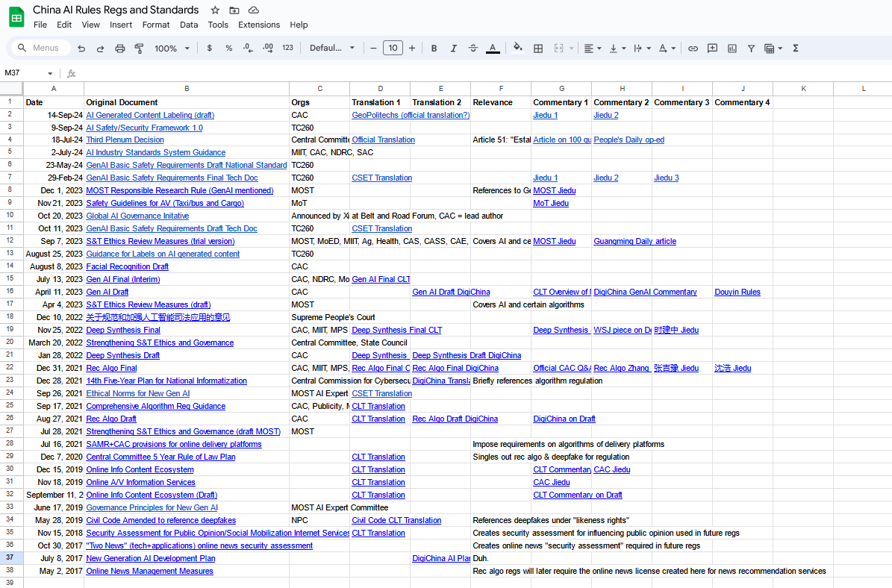
Task: Open text rotation dropdown
Action: click(x=667, y=49)
